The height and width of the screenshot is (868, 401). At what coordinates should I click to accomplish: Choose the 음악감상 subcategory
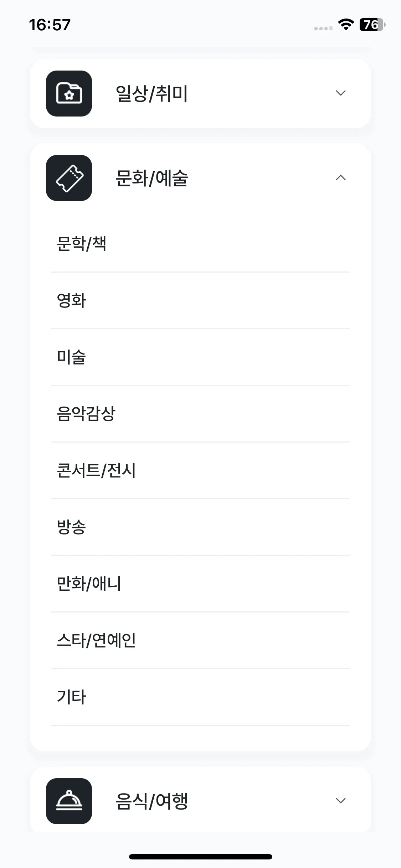click(200, 414)
